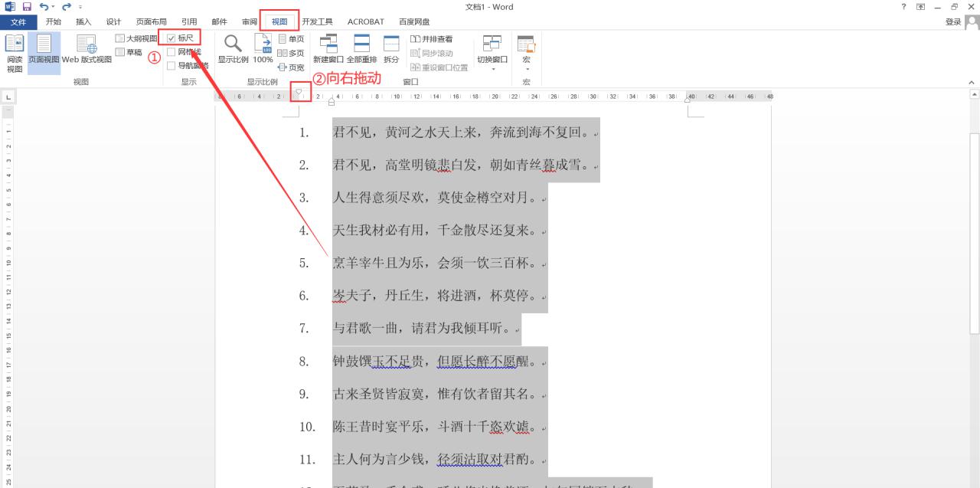980x488 pixels.
Task: Switch to the 开发工具 developer tab
Action: pos(317,21)
